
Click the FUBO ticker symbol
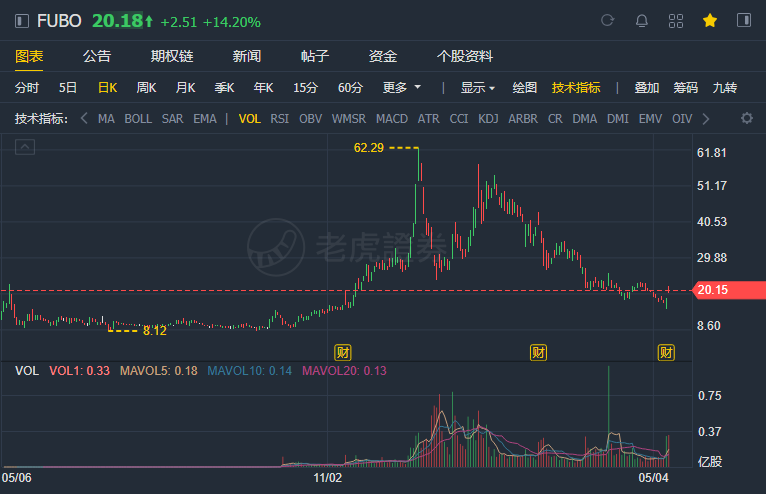tap(59, 21)
